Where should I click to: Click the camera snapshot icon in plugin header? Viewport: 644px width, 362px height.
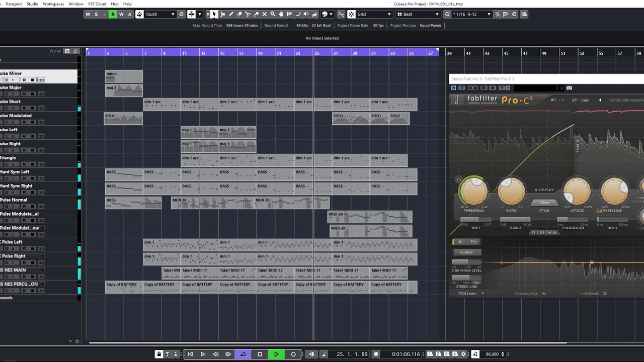569,88
